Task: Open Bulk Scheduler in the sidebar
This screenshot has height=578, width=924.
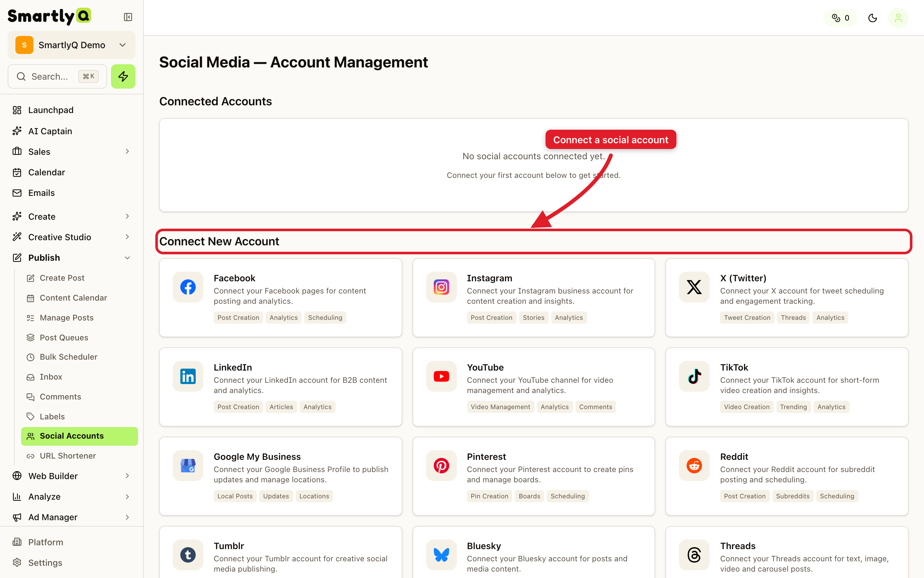Action: 68,357
